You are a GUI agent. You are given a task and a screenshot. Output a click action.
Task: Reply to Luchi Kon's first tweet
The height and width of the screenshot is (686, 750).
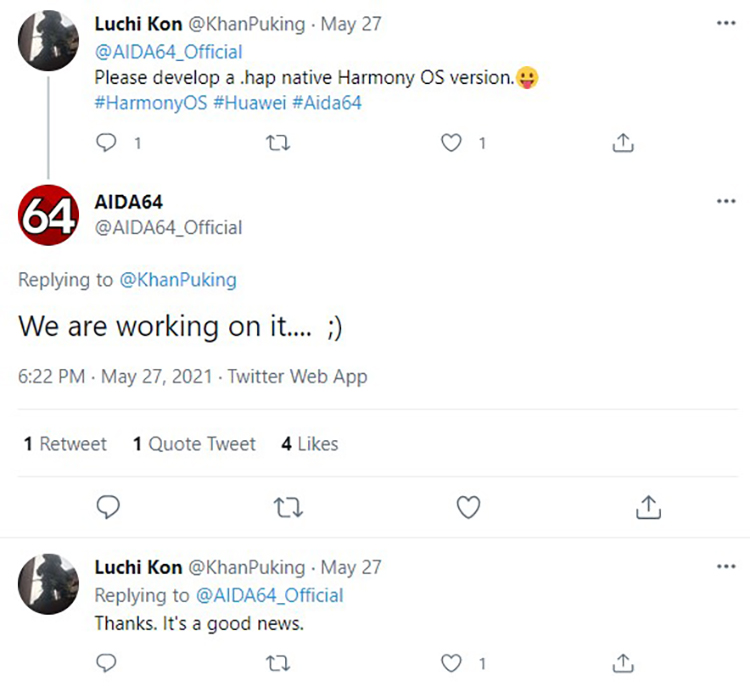point(107,143)
